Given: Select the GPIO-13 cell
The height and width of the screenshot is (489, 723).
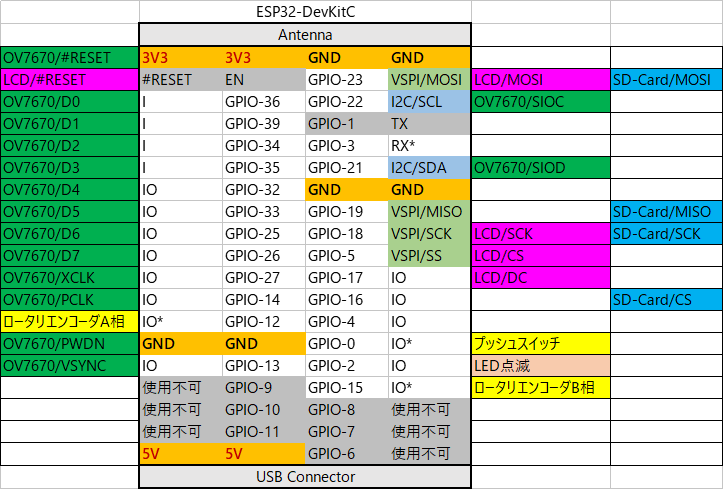Looking at the screenshot, I should (264, 365).
